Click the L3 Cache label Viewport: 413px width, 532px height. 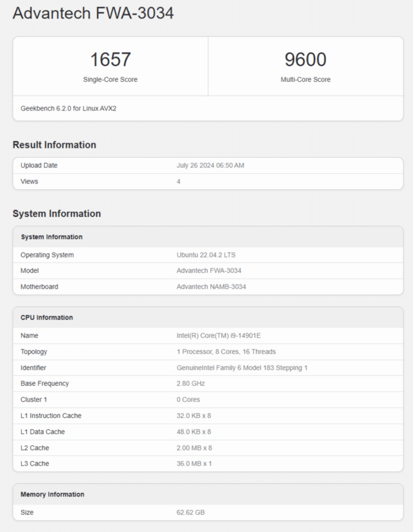coord(35,464)
